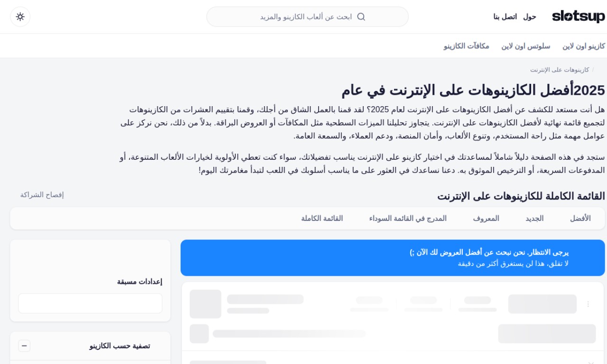This screenshot has height=364, width=607.
Task: Open the المدرج في القائمة السوداء tab
Action: tap(408, 218)
